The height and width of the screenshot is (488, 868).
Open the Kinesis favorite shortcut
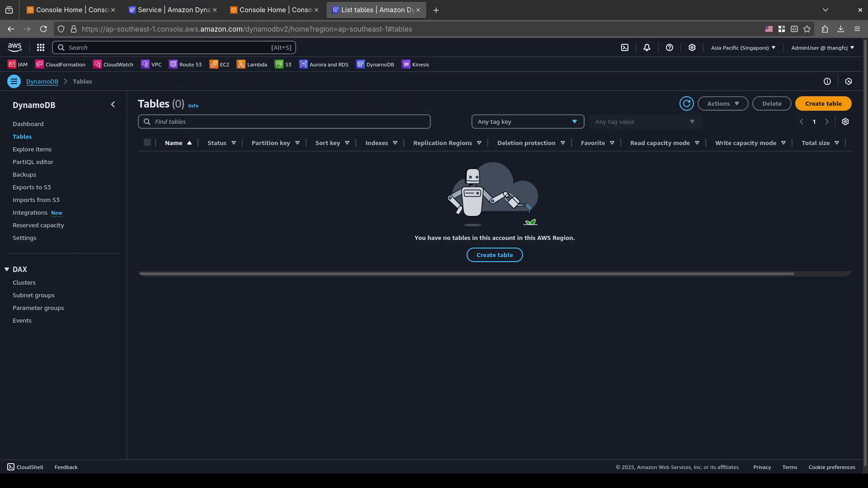(x=415, y=65)
